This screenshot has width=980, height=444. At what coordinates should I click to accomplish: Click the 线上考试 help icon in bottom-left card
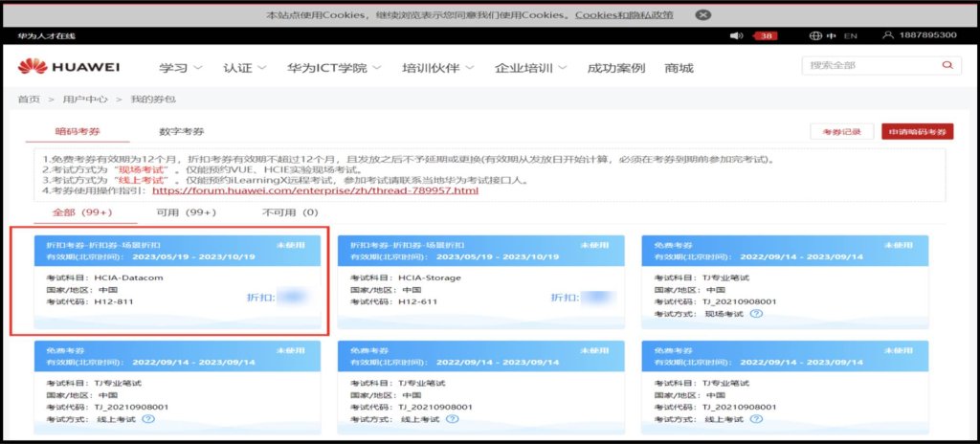tap(147, 419)
